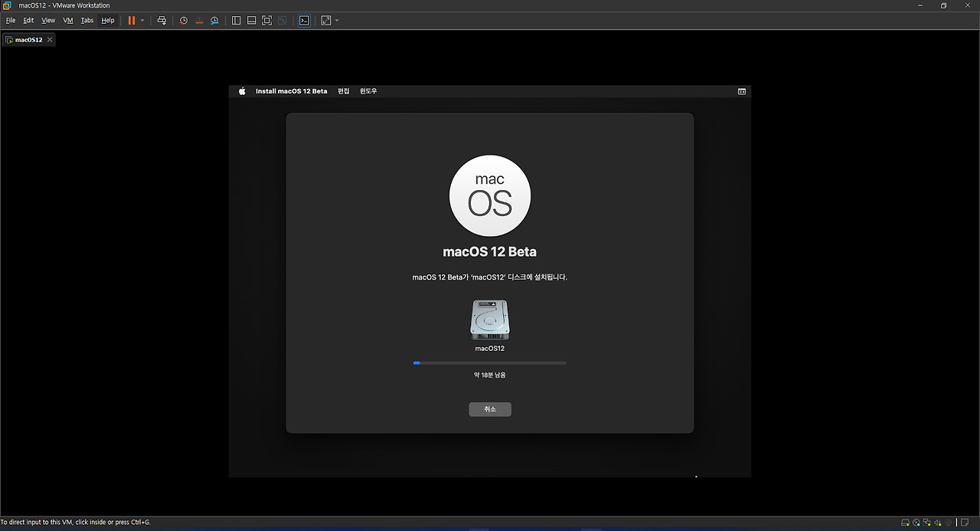
Task: Open the File menu
Action: (11, 21)
